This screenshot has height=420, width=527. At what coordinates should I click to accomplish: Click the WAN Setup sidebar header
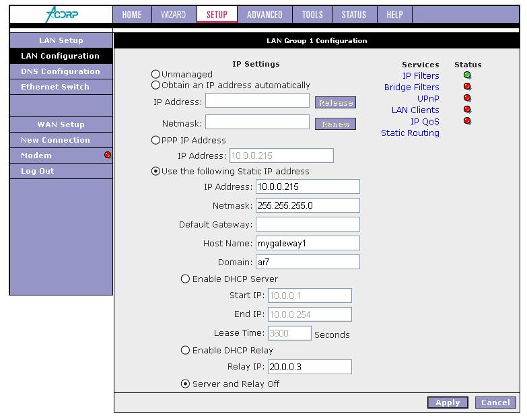click(x=61, y=125)
